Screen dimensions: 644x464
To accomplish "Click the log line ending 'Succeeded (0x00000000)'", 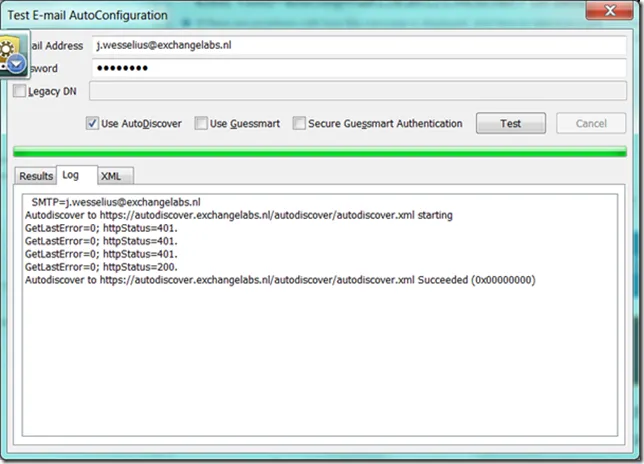I will (x=280, y=280).
